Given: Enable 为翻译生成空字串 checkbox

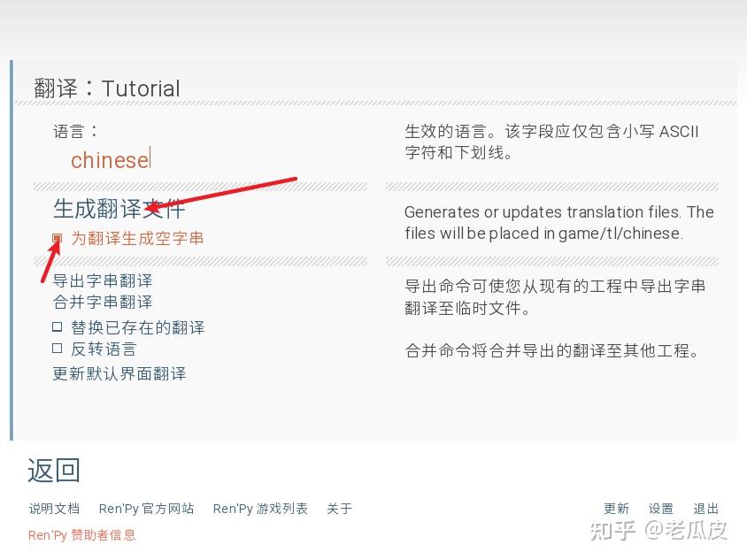Looking at the screenshot, I should [58, 238].
